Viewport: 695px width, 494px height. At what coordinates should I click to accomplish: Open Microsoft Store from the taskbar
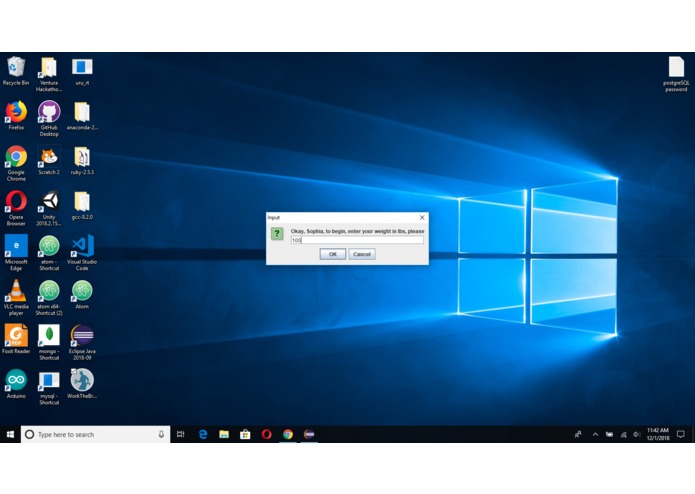tap(245, 434)
